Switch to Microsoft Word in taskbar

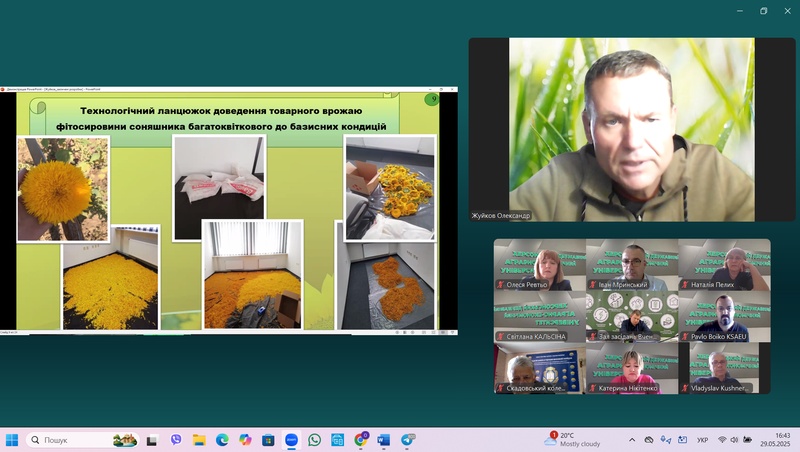tap(384, 440)
